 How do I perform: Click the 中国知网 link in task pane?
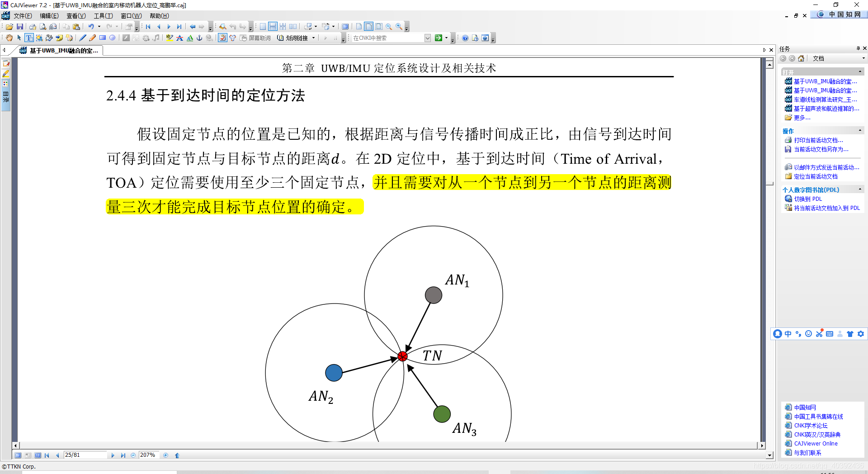coord(805,408)
